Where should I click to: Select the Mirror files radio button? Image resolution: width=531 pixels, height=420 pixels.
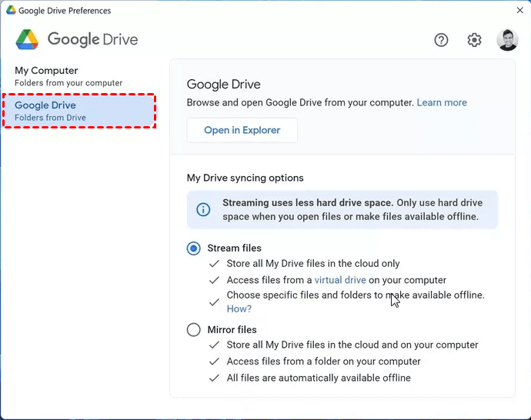pyautogui.click(x=194, y=330)
